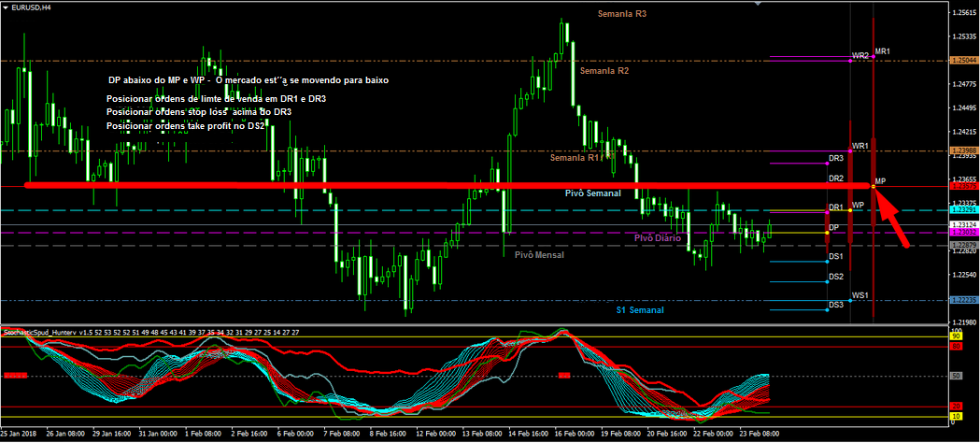Select the cyan DS3 support marker dot
This screenshot has height=443, width=980.
tap(827, 310)
